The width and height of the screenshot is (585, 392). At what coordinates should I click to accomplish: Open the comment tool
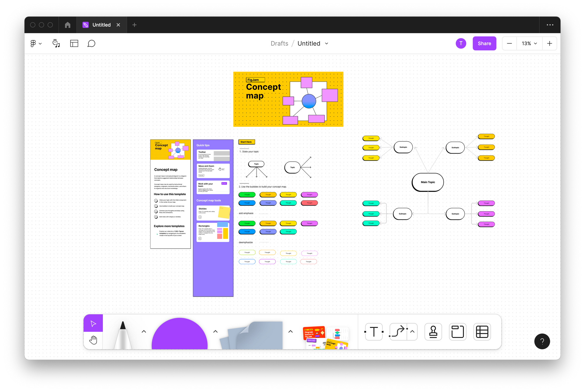point(91,44)
